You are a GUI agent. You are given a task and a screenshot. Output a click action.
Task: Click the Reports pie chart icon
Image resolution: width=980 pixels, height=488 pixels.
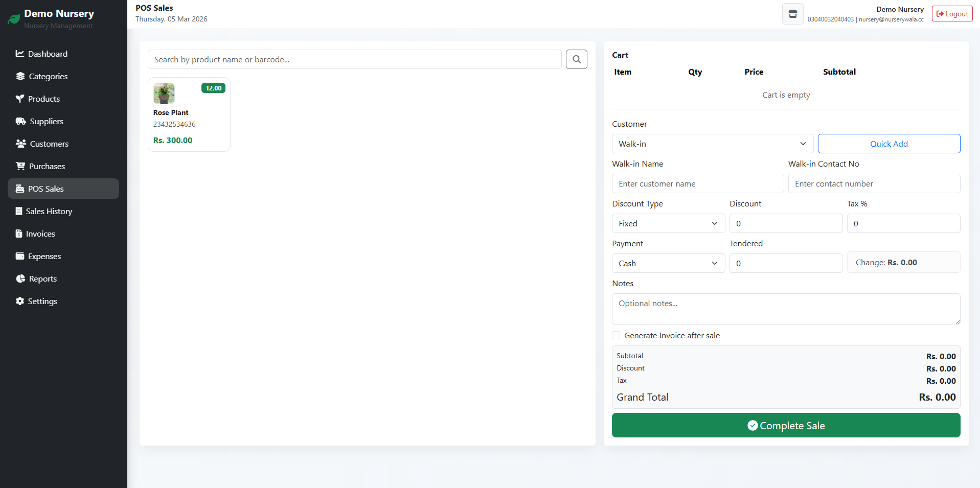pos(20,278)
